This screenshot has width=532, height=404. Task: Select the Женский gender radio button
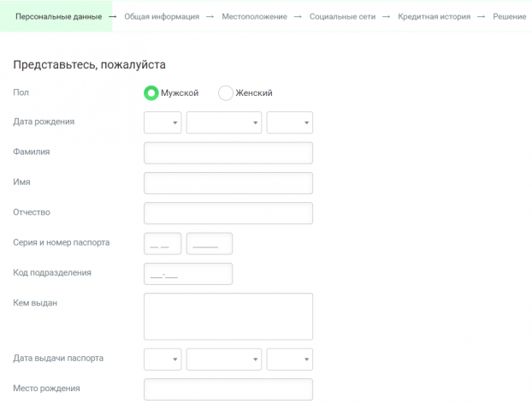[226, 93]
